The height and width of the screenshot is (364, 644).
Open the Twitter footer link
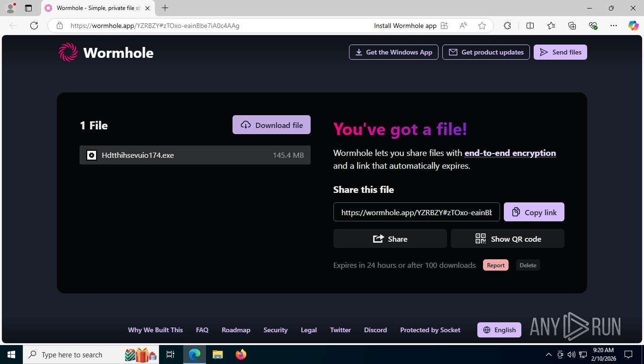coord(340,330)
